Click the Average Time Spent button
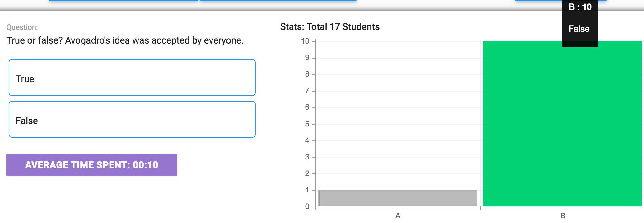 pos(92,165)
